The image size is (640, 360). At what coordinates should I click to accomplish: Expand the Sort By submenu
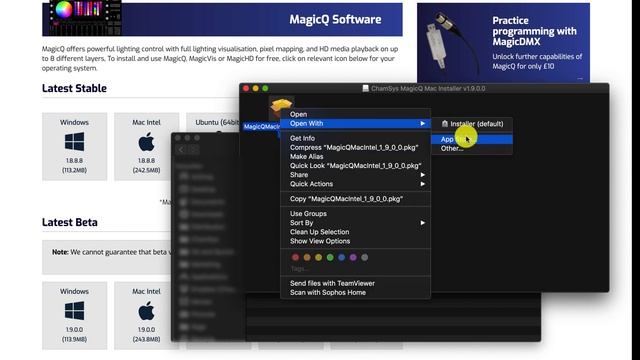click(355, 223)
